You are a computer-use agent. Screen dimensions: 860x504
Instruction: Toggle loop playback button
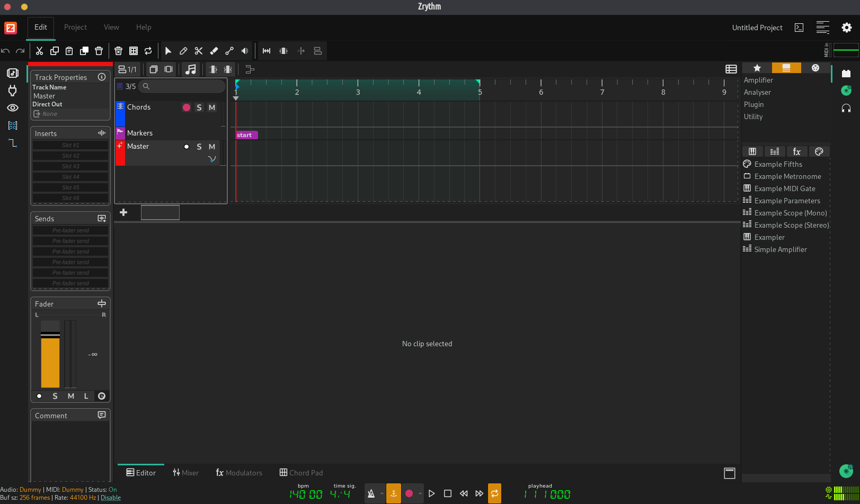tap(494, 493)
